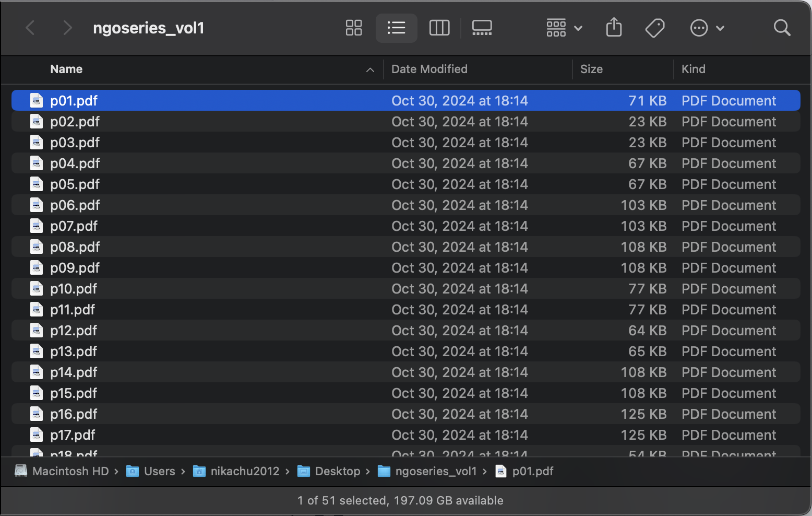The height and width of the screenshot is (516, 812).
Task: Click nikachu2012 home folder in path bar
Action: coord(244,471)
